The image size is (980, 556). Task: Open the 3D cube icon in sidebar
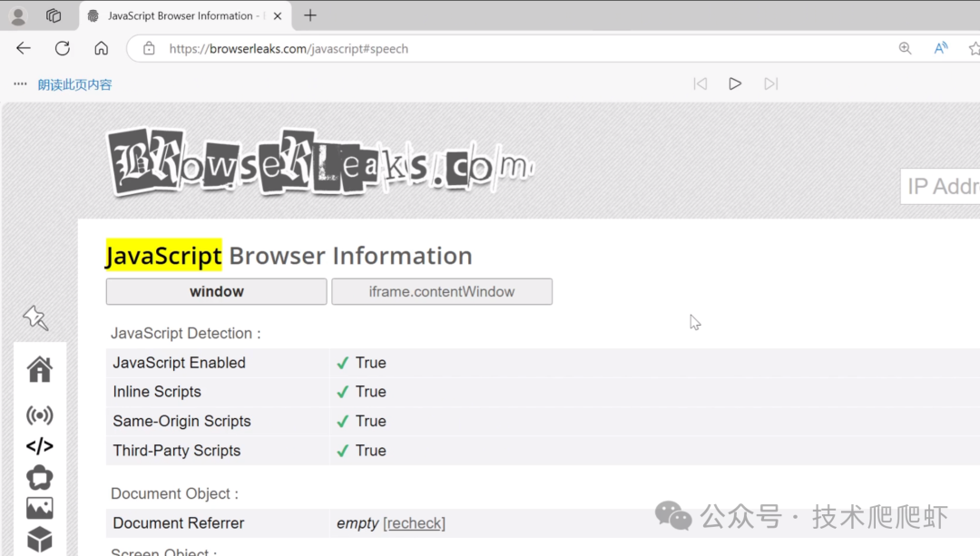(39, 540)
